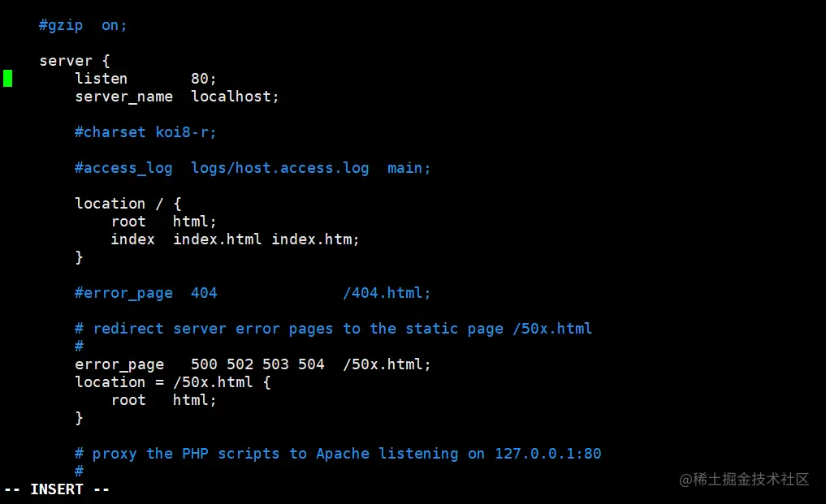This screenshot has height=504, width=826.
Task: Click the location = /50x.html line
Action: click(172, 382)
